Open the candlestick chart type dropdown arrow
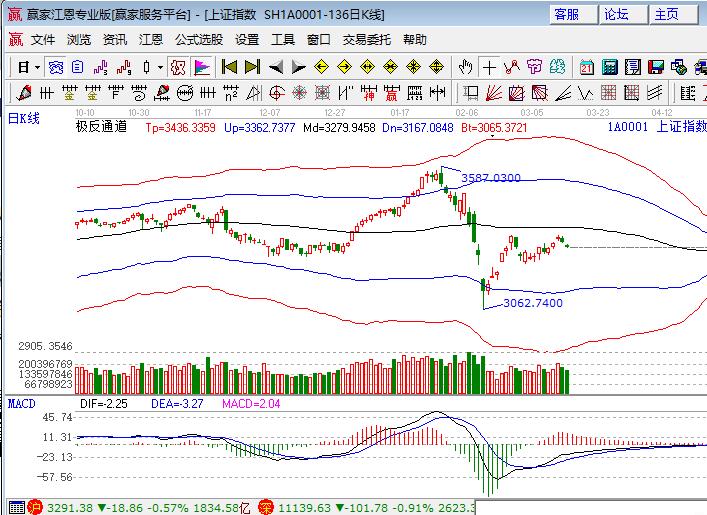The image size is (707, 515). click(x=161, y=68)
